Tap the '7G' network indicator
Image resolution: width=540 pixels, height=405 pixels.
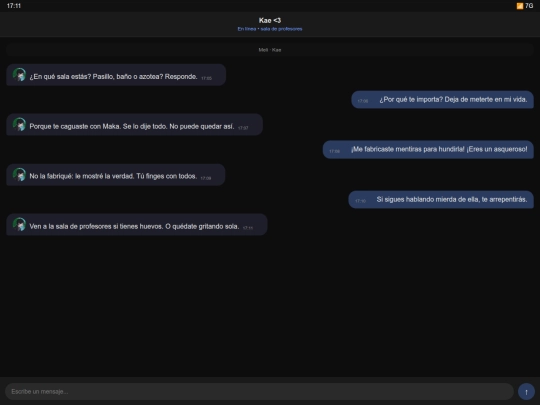pyautogui.click(x=529, y=6)
